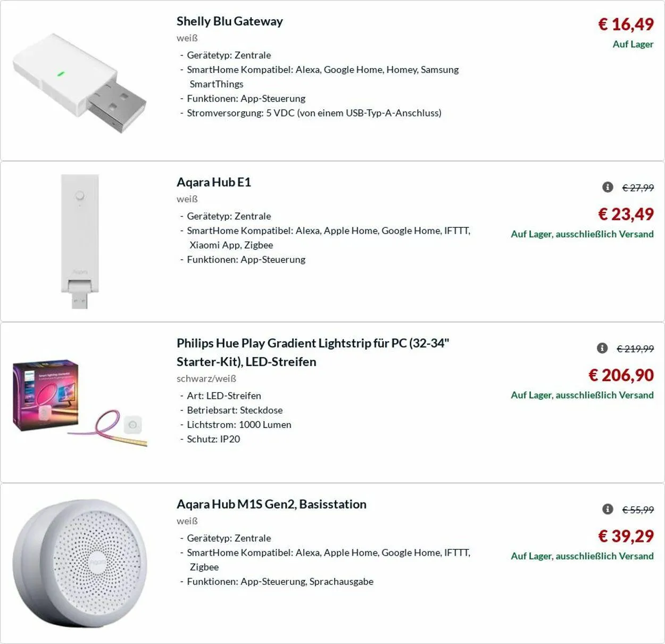Click the availability text under € 206,90

(x=582, y=395)
